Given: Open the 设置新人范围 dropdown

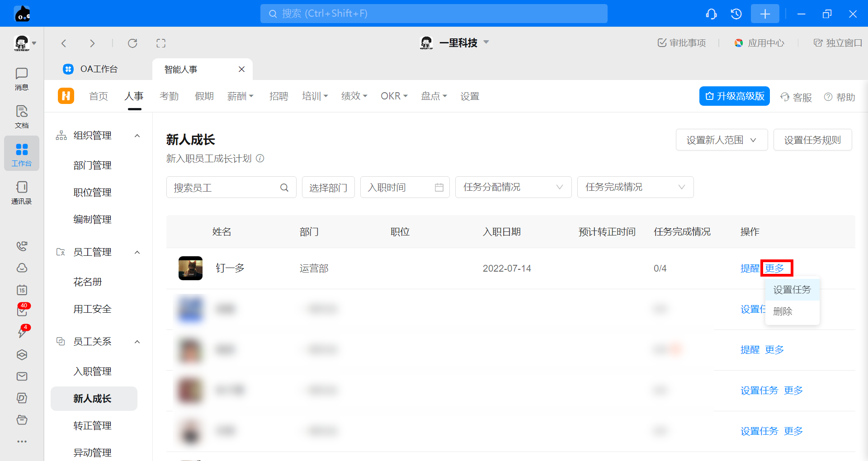Looking at the screenshot, I should (722, 140).
